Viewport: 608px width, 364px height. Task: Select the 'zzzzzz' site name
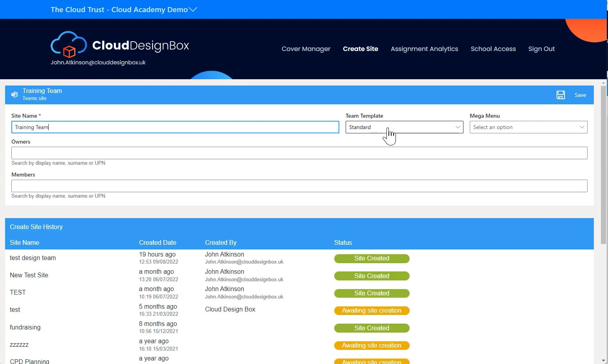tap(19, 345)
